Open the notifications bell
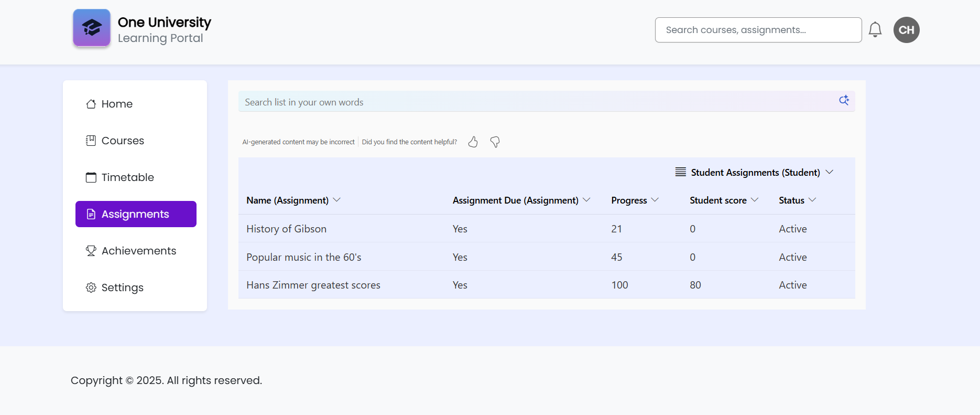Image resolution: width=980 pixels, height=415 pixels. pos(875,30)
